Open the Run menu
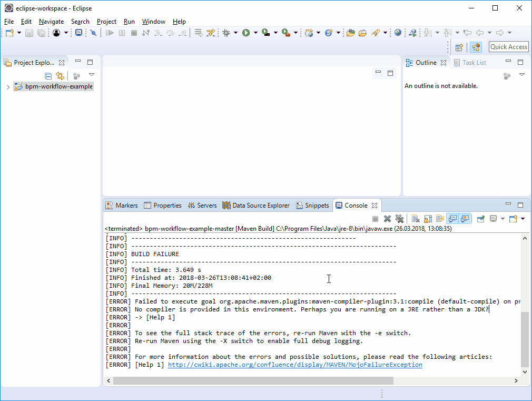The width and height of the screenshot is (532, 401). (129, 22)
